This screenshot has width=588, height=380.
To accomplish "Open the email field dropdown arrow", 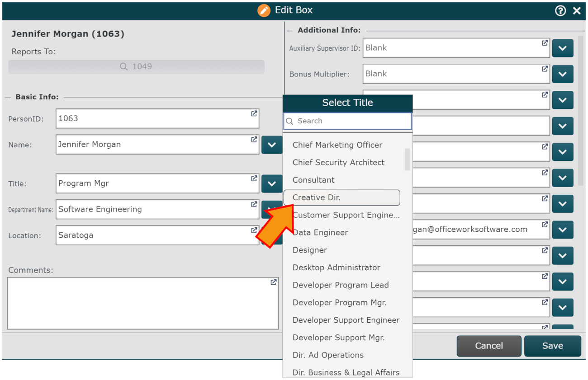I will pyautogui.click(x=563, y=230).
